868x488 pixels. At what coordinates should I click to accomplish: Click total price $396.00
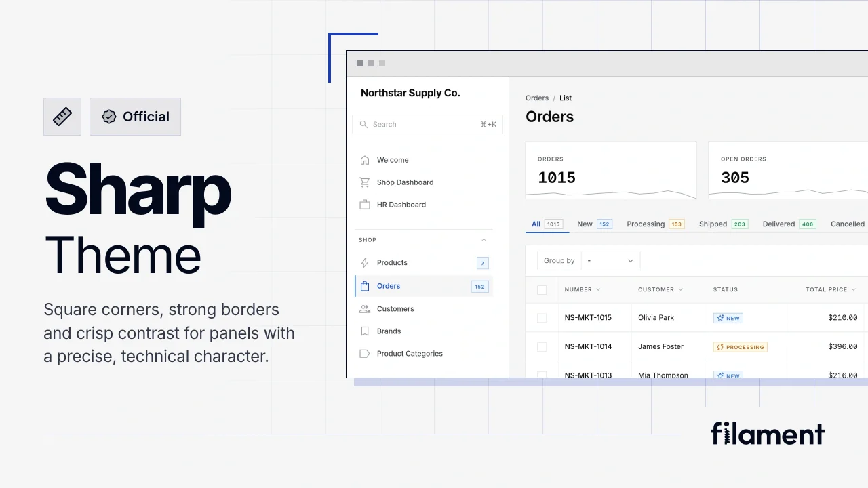point(843,347)
